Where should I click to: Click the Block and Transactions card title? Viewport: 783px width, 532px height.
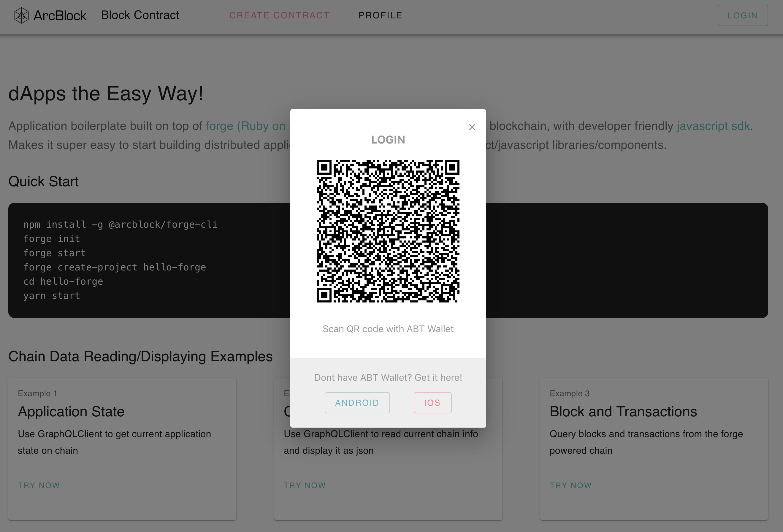click(x=623, y=412)
